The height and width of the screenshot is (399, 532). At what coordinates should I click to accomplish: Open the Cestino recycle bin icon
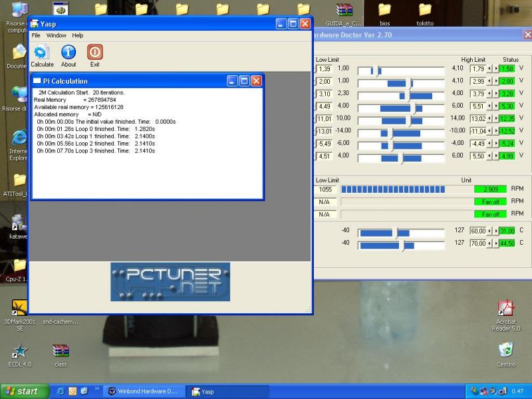(x=506, y=350)
